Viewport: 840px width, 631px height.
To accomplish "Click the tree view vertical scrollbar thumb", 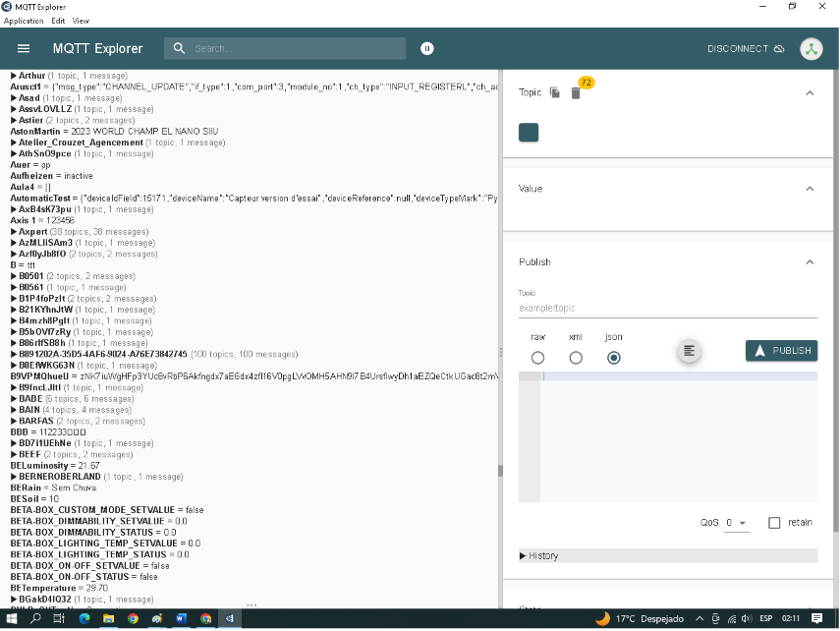I will click(x=500, y=471).
